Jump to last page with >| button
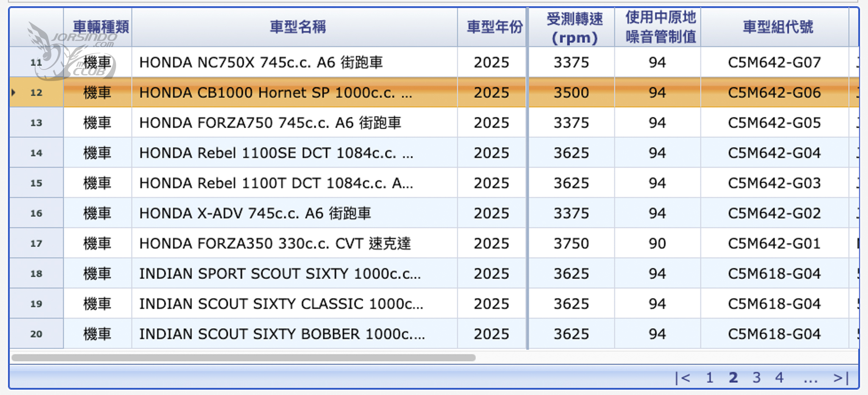This screenshot has height=395, width=868. click(x=841, y=377)
